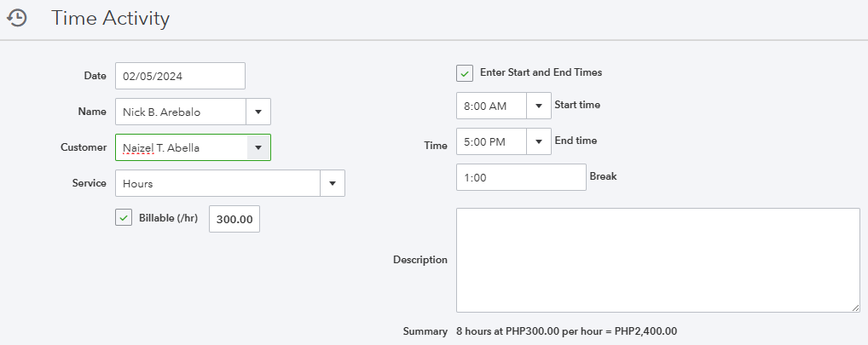868x345 pixels.
Task: Click the Customer field Naizel T. Abella
Action: (x=181, y=147)
